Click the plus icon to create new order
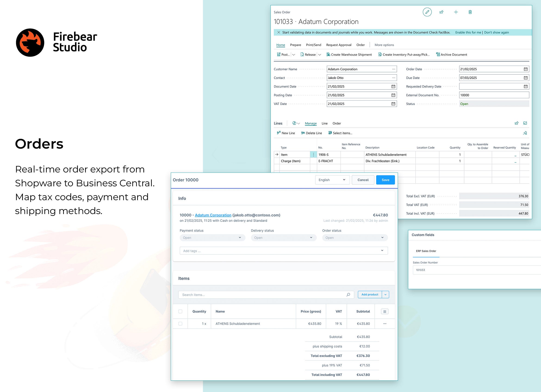This screenshot has width=541, height=392. (x=456, y=12)
